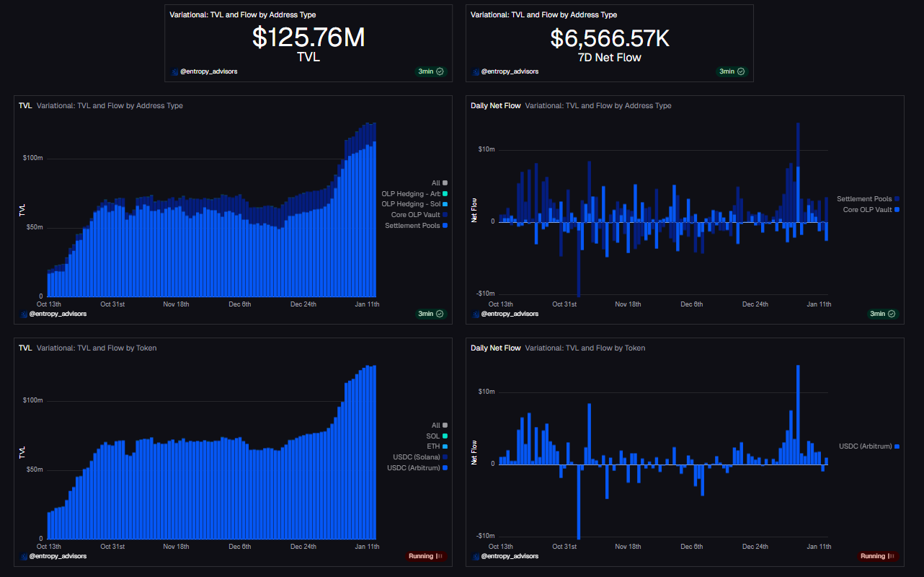Click the checkmark icon in the TVL counter's 3min badge
924x577 pixels.
[x=440, y=71]
